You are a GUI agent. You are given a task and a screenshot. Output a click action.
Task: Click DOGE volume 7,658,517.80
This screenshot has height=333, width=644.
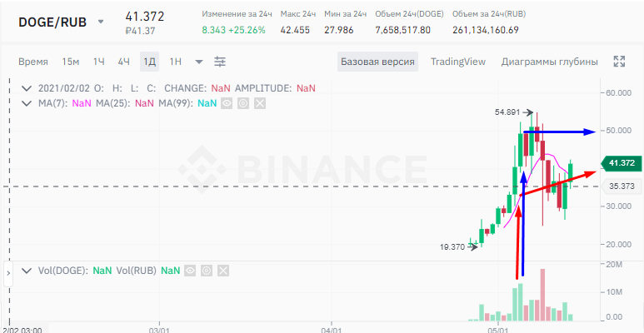(403, 30)
